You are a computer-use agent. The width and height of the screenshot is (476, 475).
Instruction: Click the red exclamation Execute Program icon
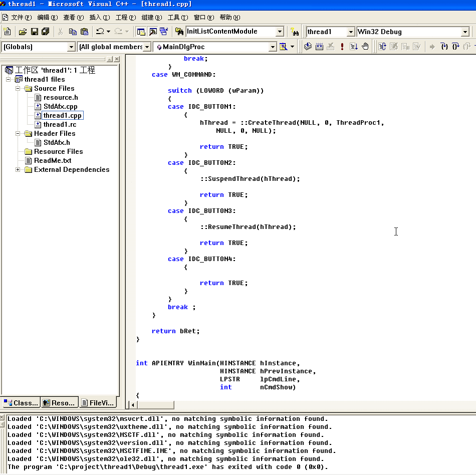click(342, 47)
